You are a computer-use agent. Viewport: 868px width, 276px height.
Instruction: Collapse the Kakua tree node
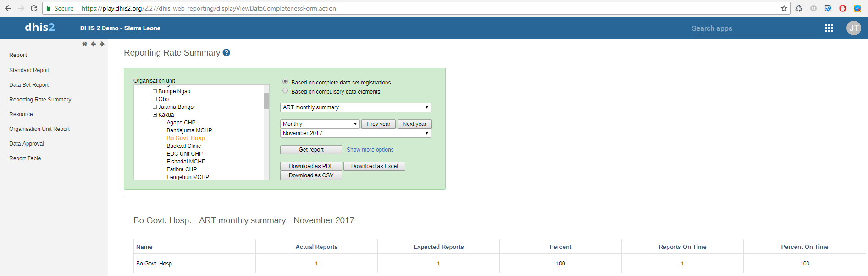[x=155, y=114]
